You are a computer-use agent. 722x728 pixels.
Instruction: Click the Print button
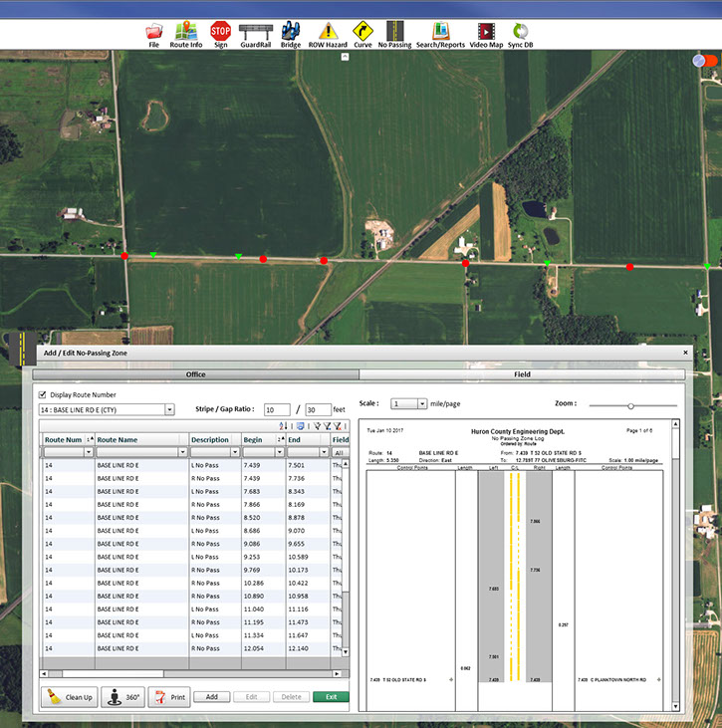tap(168, 697)
